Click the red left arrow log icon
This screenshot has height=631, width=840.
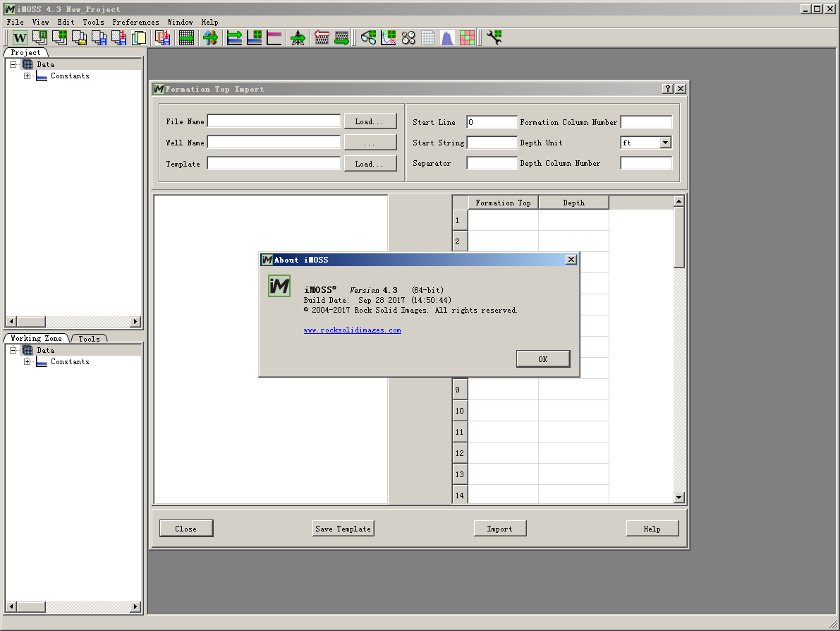click(322, 37)
